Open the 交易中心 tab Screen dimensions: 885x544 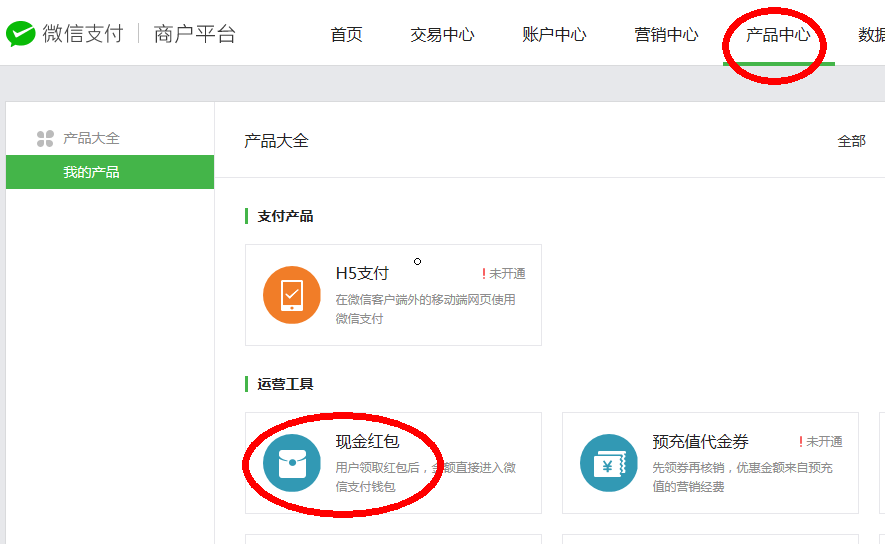442,35
